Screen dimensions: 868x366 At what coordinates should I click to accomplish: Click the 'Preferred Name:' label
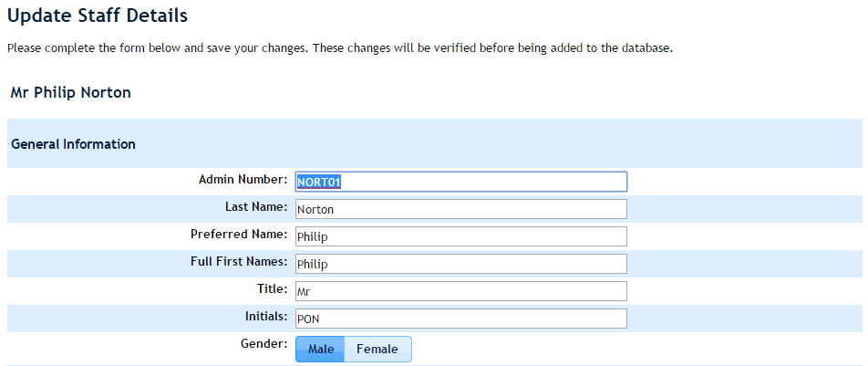[x=239, y=235]
